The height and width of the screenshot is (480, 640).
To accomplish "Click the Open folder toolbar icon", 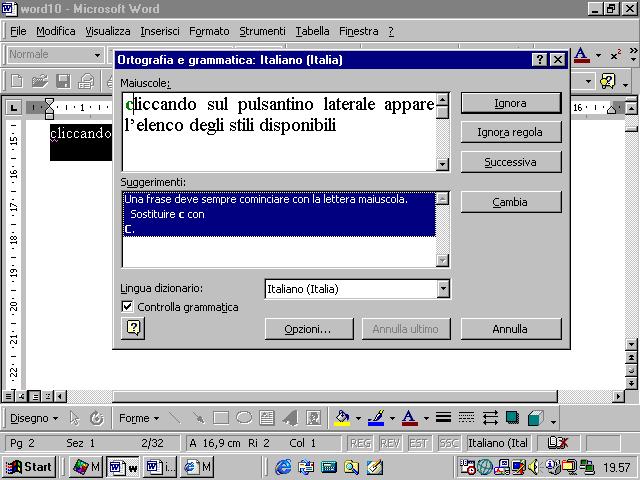I will 40,81.
